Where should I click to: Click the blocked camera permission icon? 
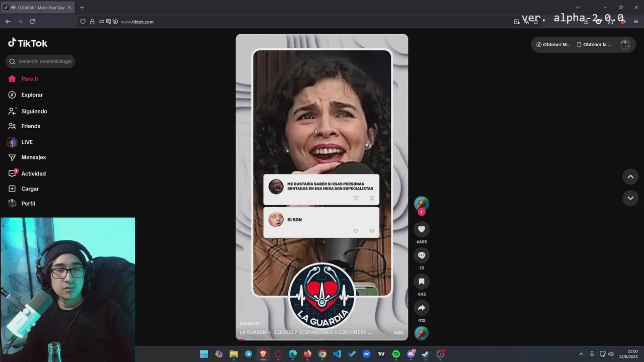click(x=108, y=22)
